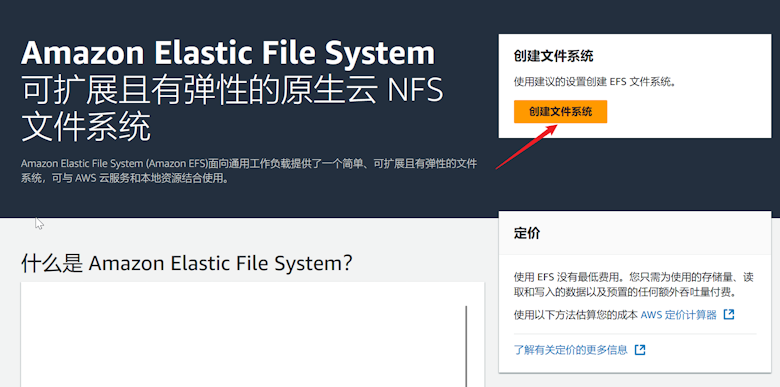780x387 pixels.
Task: Click the 可扩展且有弹性的原生云 NFS subtitle
Action: [x=232, y=109]
